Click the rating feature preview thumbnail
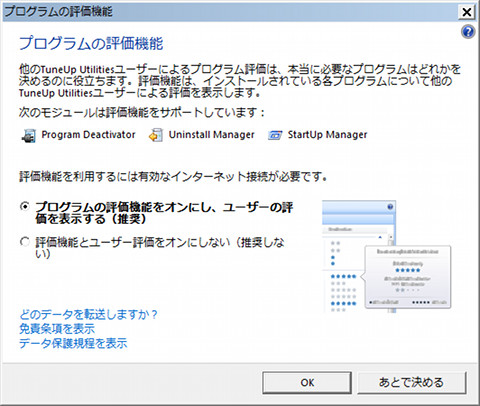The image size is (480, 406). pyautogui.click(x=387, y=257)
